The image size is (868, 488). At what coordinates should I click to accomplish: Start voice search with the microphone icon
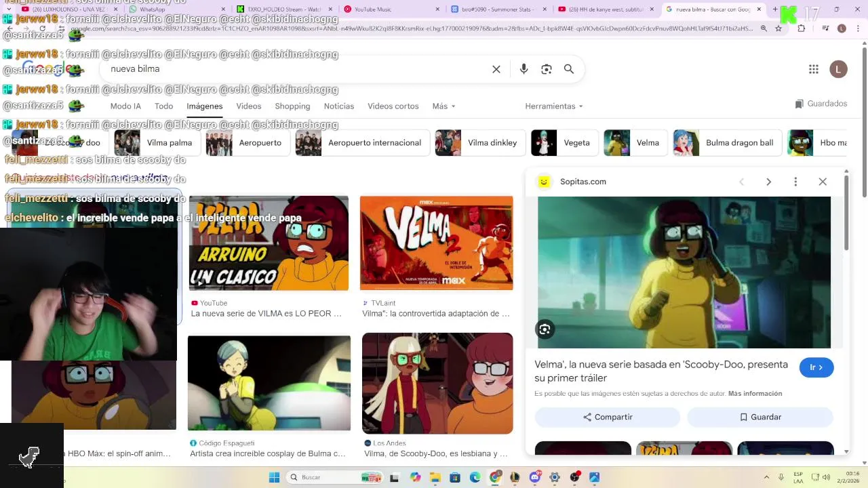tap(524, 69)
